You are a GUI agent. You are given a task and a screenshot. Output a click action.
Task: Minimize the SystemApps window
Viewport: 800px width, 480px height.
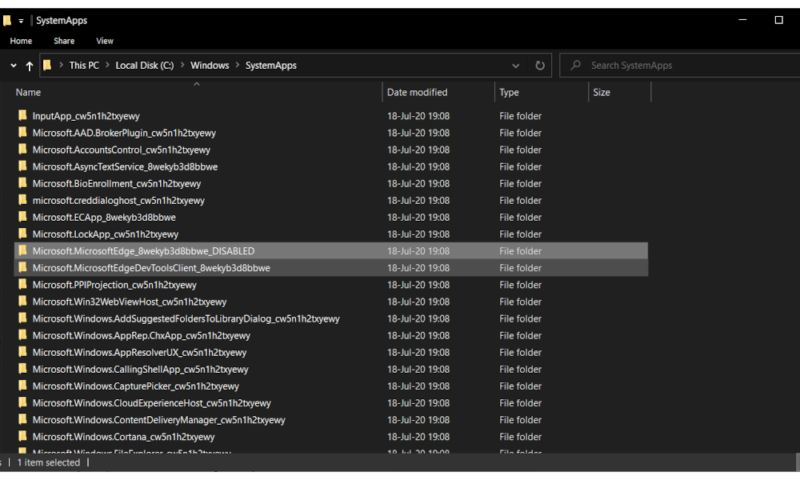tap(742, 20)
